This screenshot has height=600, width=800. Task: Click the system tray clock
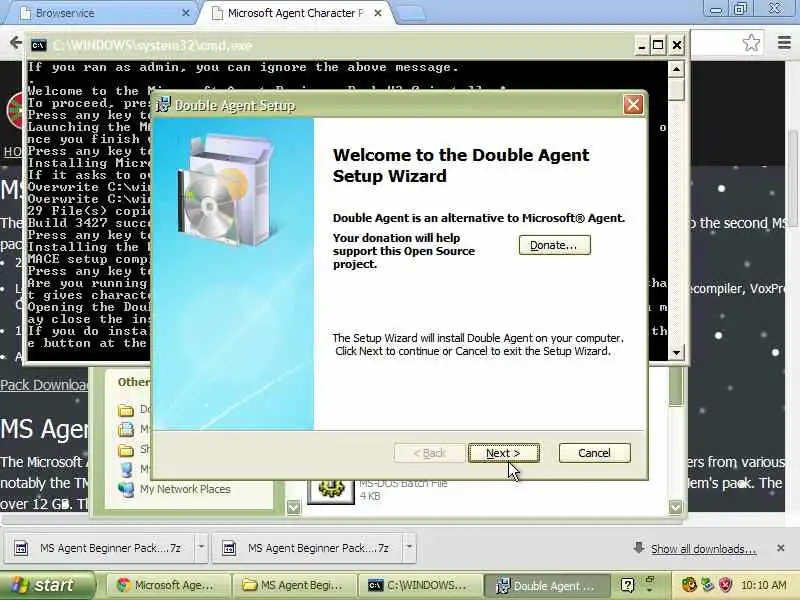point(763,585)
